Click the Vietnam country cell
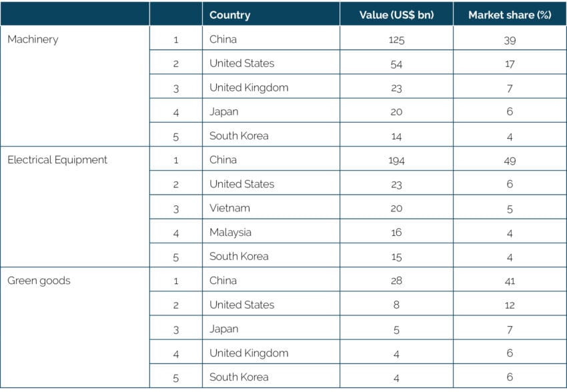The image size is (567, 392). pos(229,208)
